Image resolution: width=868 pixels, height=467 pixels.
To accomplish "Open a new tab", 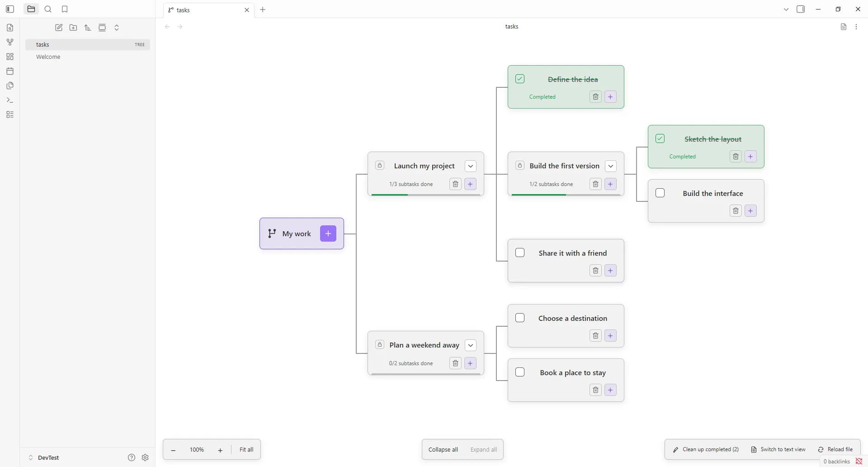I will pos(263,10).
